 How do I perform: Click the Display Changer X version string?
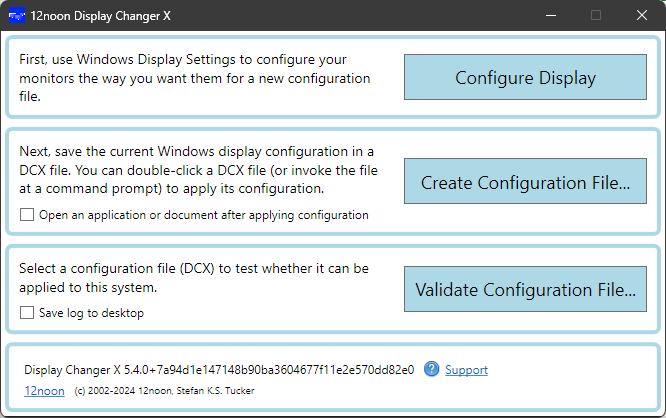pos(219,370)
